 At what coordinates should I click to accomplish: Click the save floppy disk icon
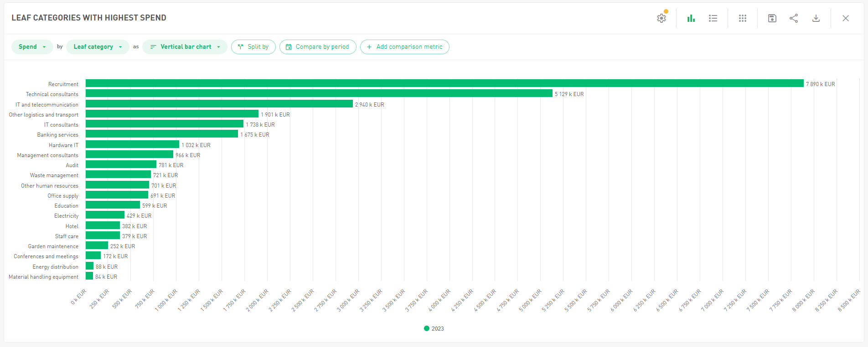772,18
